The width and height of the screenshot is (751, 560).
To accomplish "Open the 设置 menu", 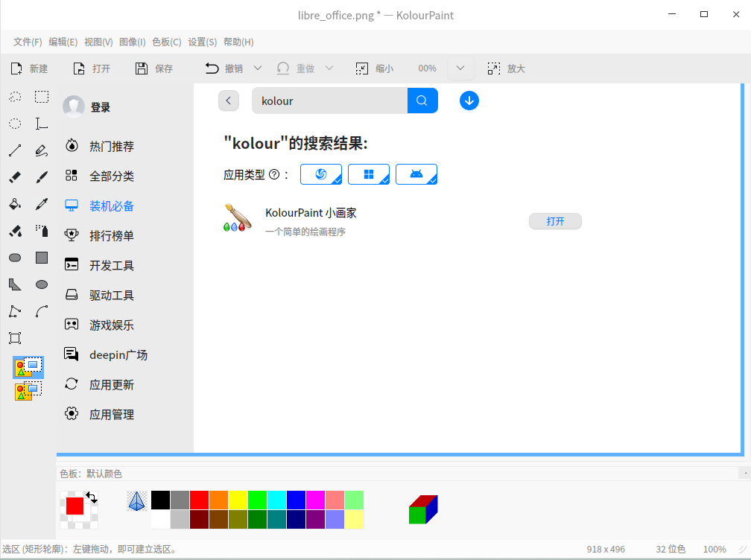I will [202, 42].
